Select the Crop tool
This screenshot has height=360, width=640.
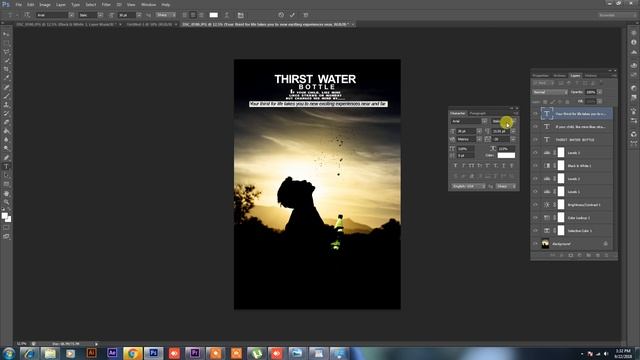pyautogui.click(x=6, y=69)
